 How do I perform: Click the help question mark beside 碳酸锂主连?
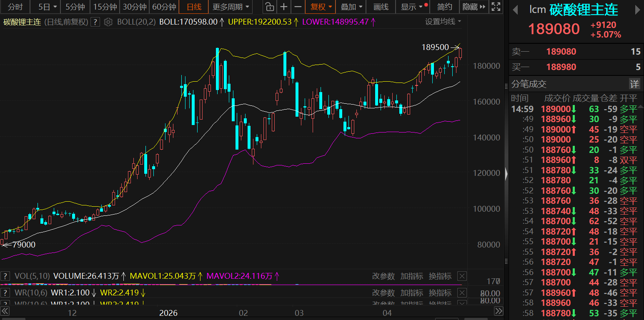[95, 22]
